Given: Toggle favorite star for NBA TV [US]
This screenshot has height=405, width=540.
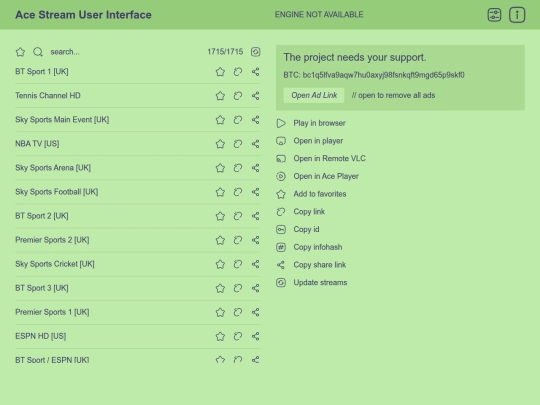Looking at the screenshot, I should point(220,144).
